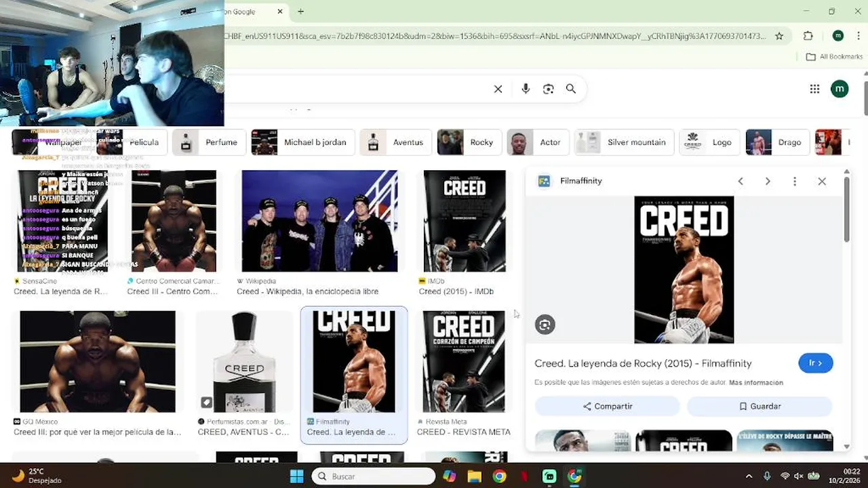Start voice search with the microphone icon
The image size is (868, 488).
pyautogui.click(x=526, y=89)
